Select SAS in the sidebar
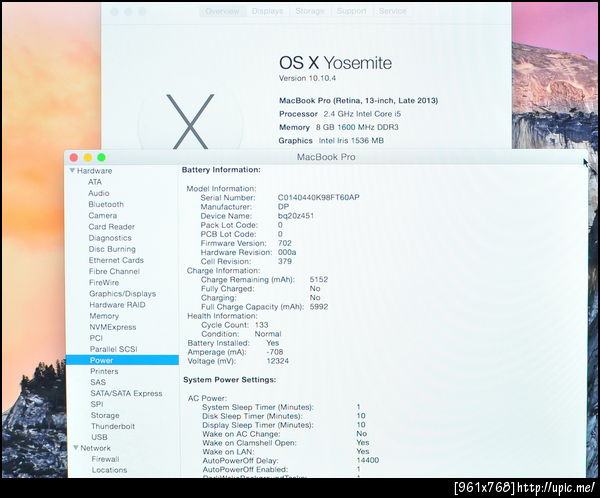This screenshot has height=498, width=600. (x=98, y=382)
